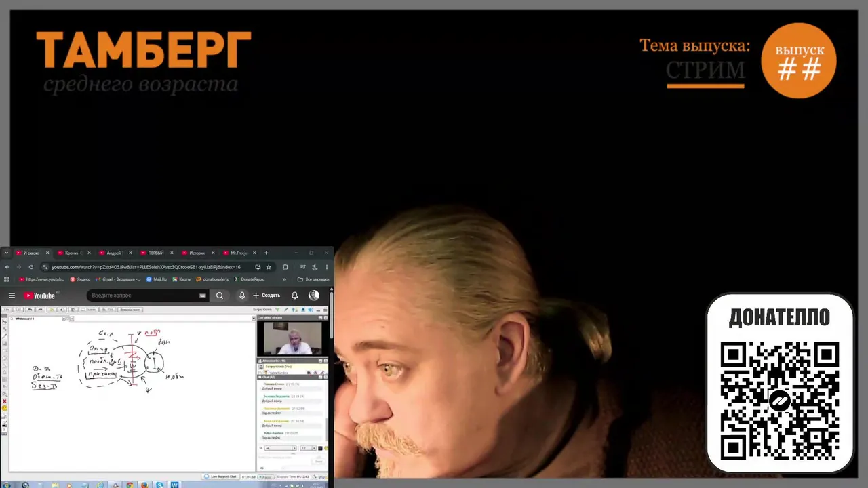Click the YouTube search magnifier button
The width and height of the screenshot is (868, 488).
click(220, 296)
